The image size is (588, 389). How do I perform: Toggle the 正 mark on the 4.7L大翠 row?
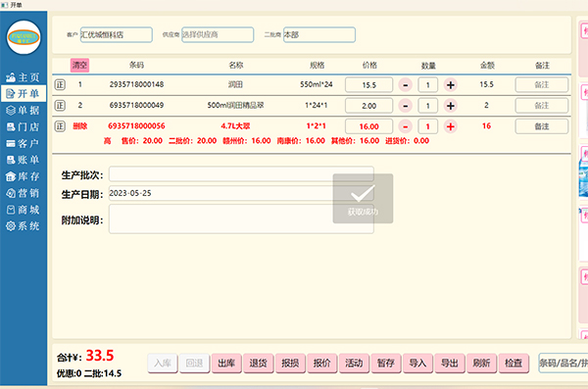click(x=60, y=126)
